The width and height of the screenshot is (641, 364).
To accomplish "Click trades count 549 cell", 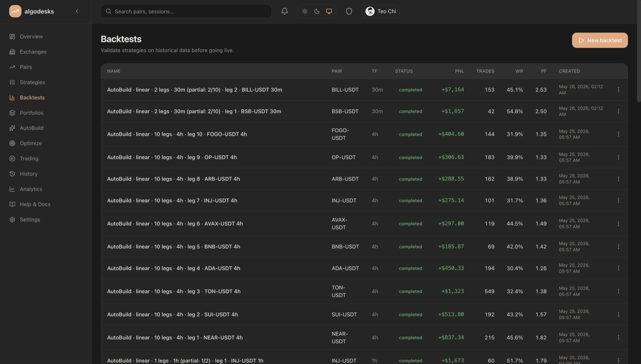I will click(x=489, y=291).
